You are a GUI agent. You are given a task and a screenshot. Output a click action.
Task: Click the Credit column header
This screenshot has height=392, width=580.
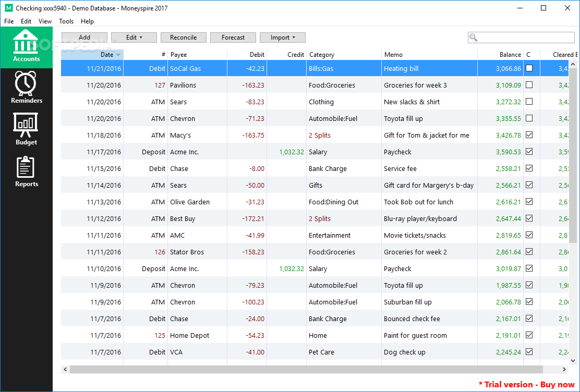pos(287,54)
